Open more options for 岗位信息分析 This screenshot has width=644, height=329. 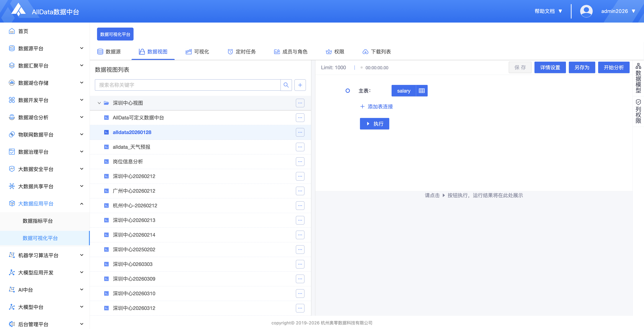(x=300, y=162)
